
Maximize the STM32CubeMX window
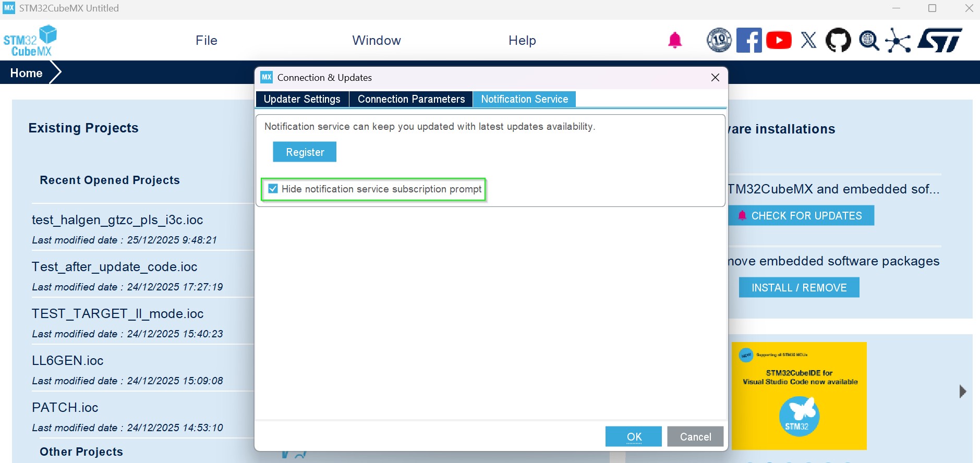pos(933,8)
